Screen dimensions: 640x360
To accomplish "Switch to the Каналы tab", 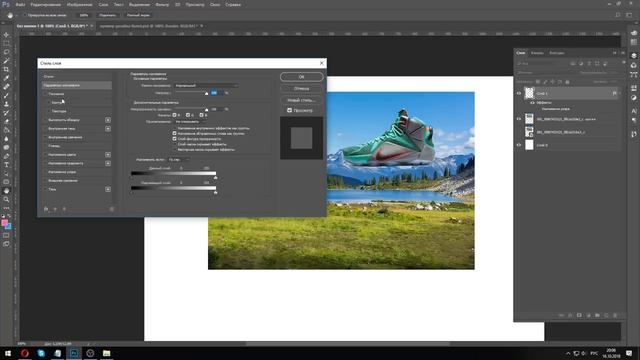I will tap(537, 53).
